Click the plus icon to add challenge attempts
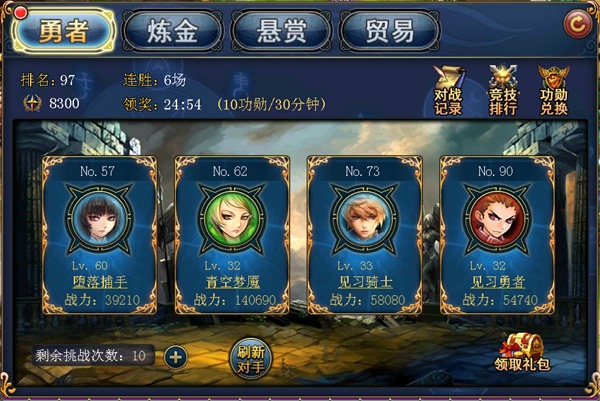Image resolution: width=600 pixels, height=401 pixels. 176,357
